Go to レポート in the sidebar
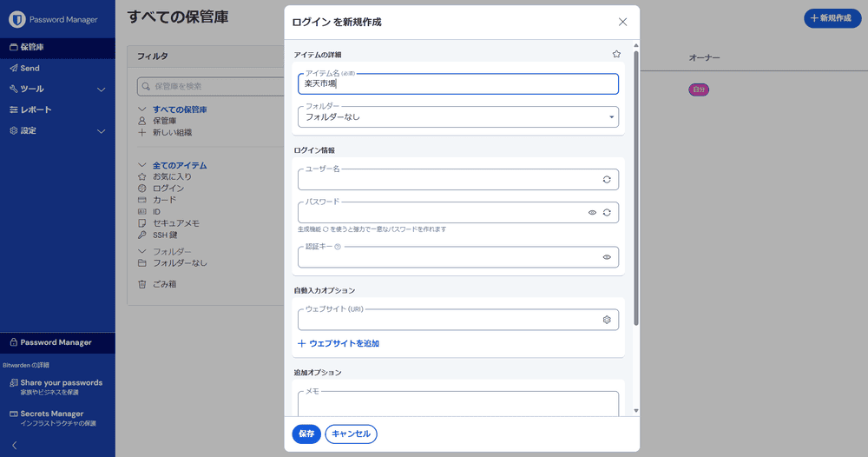Viewport: 868px width, 457px height. pos(35,109)
